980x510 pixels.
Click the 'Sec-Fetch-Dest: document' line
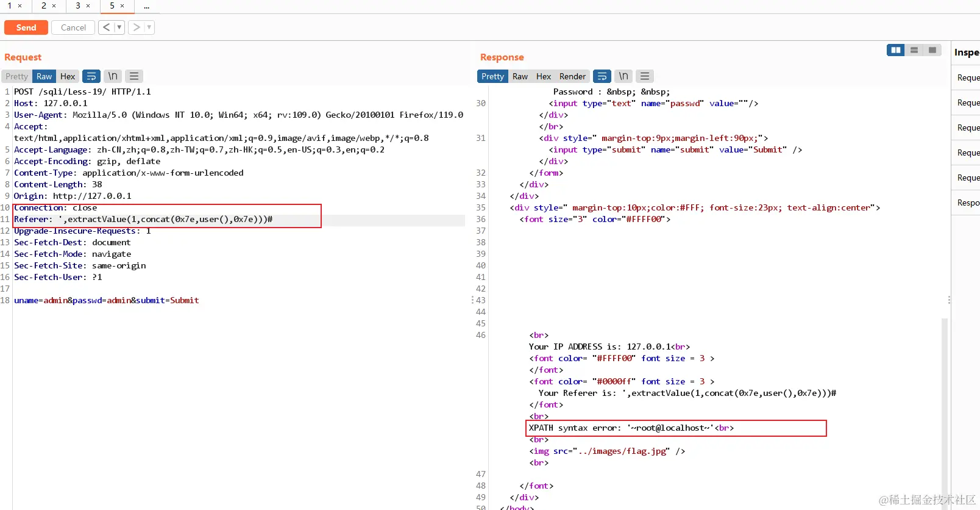click(x=73, y=242)
